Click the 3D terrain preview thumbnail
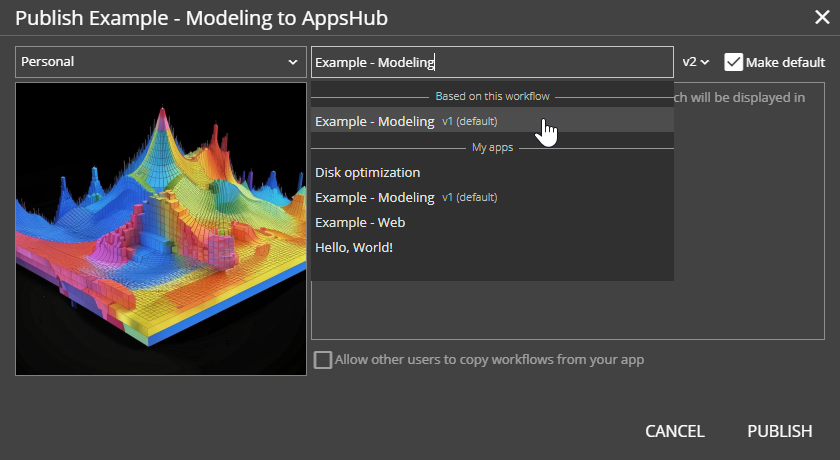840x460 pixels. click(161, 229)
